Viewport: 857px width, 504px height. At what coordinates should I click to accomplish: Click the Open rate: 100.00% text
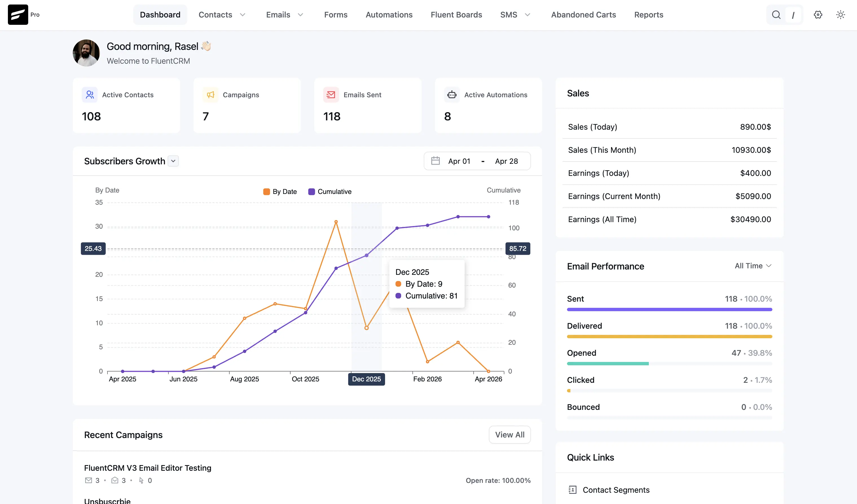point(498,480)
